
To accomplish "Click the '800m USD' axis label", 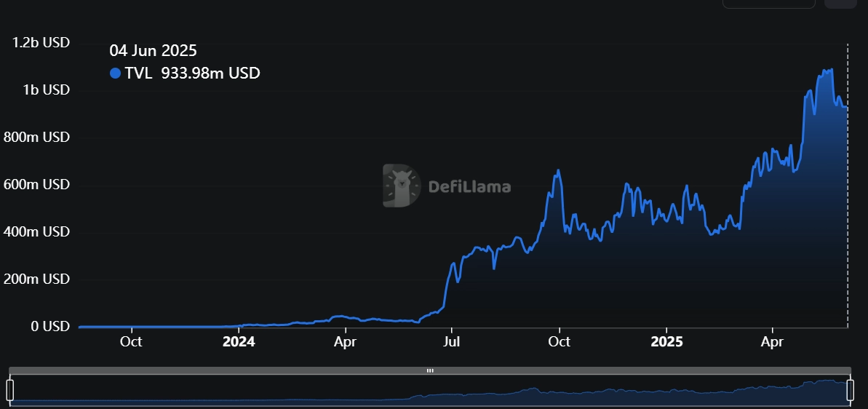I will click(36, 137).
